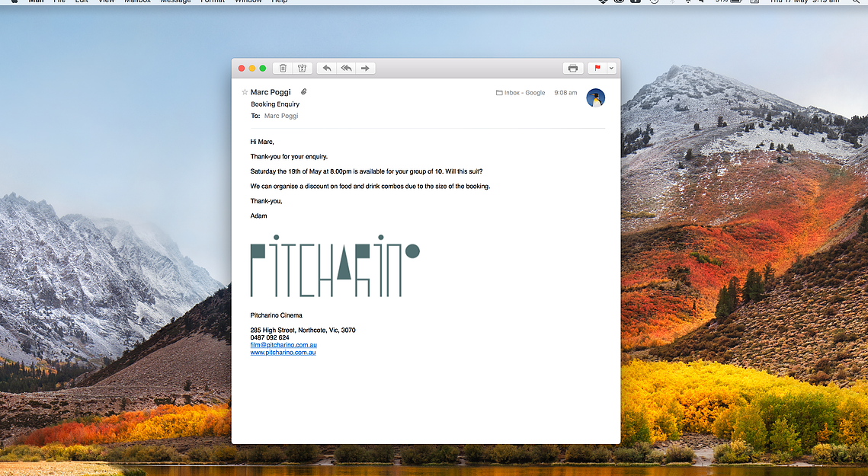Star the message from Marc Poggi
Screen dimensions: 868x476
245,92
